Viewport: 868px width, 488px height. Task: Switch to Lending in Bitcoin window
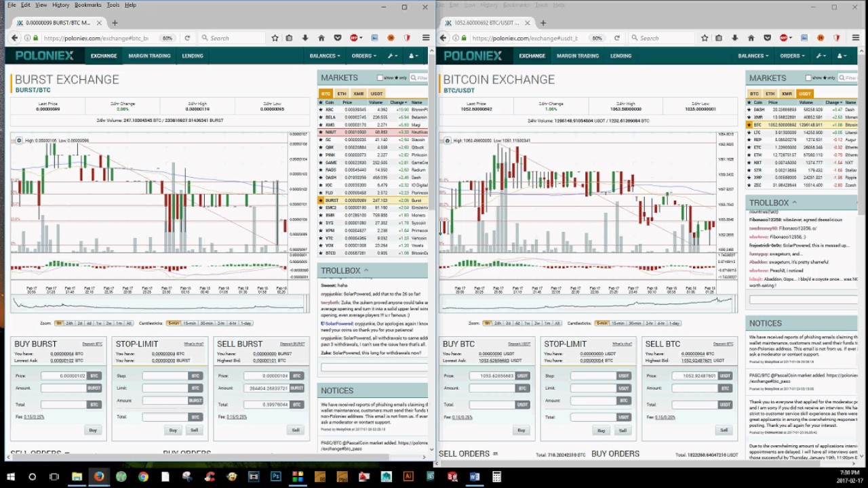[620, 56]
